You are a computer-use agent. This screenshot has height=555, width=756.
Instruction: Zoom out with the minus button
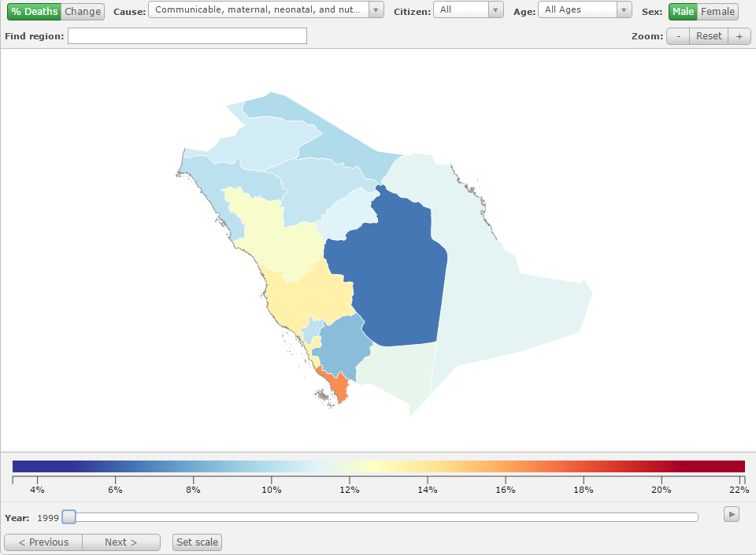pos(678,36)
